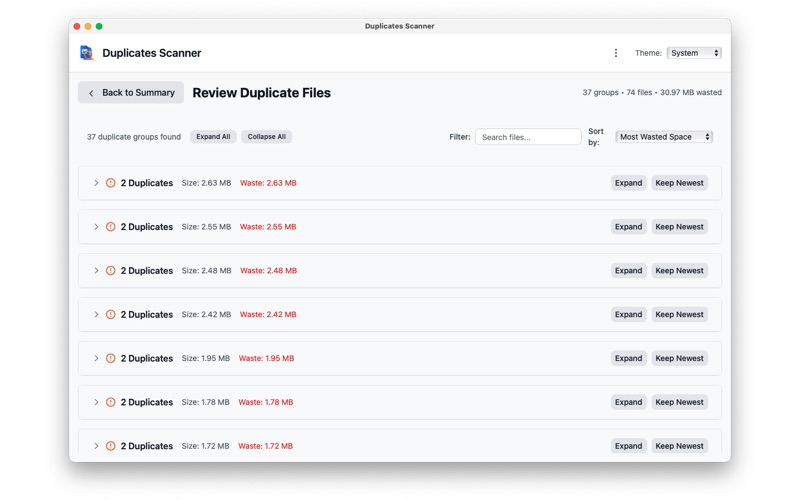Screen dimensions: 800x500
Task: Go Back to Summary
Action: point(131,92)
